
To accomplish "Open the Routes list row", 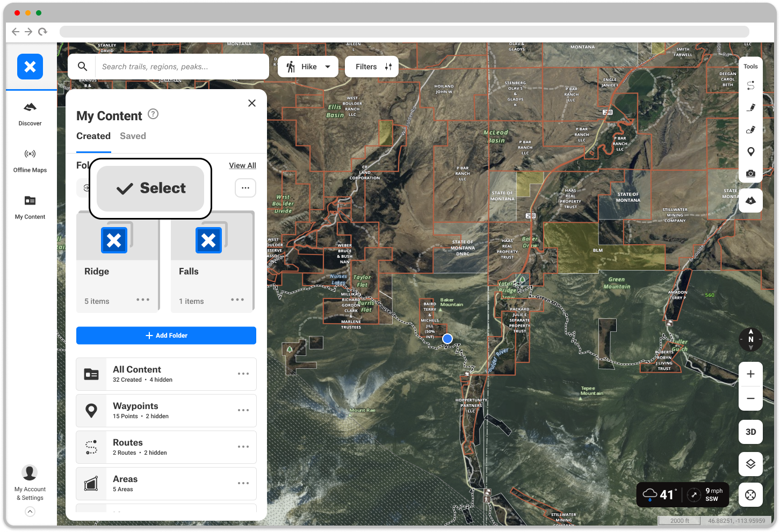I will click(166, 447).
